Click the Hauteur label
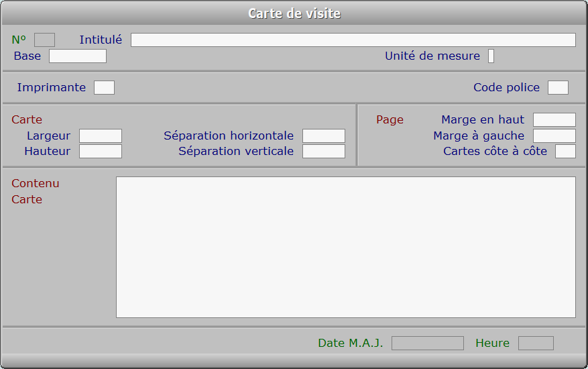Screen dimensions: 588x369 click(x=47, y=151)
